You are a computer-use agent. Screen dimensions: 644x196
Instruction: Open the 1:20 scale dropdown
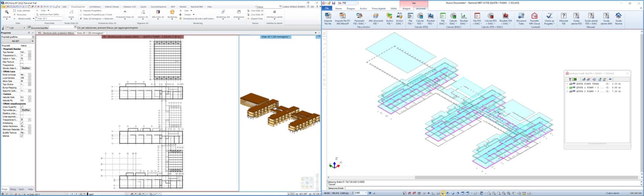click(24, 28)
